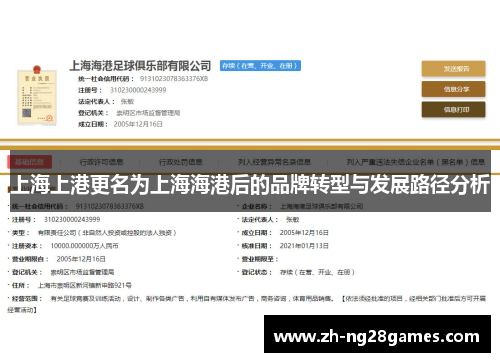Click the business license (营业执照) thumbnail image
500x362 pixels.
click(37, 95)
